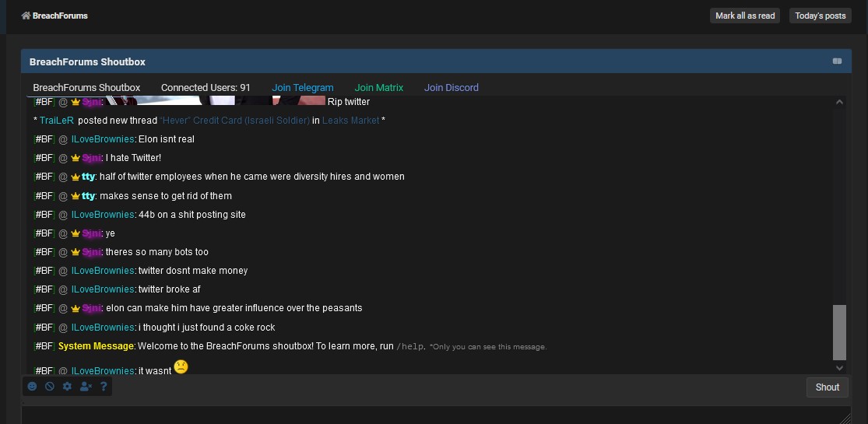The image size is (868, 424).
Task: Select the BreachForums Shoutbox tab
Action: click(x=86, y=87)
